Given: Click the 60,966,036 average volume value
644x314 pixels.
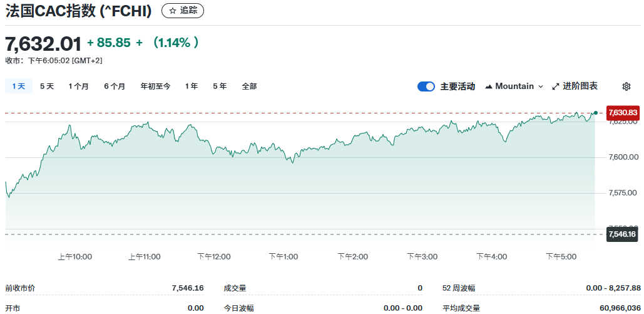Looking at the screenshot, I should tap(620, 308).
